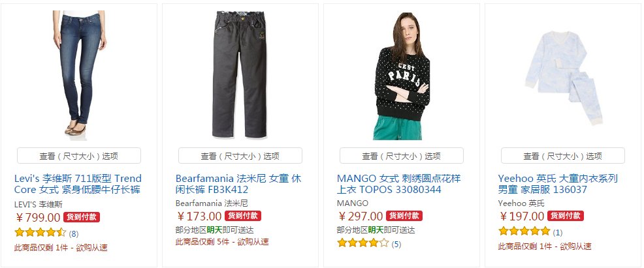View size options for Levi's jeans
Image resolution: width=644 pixels, height=268 pixels.
tap(79, 156)
